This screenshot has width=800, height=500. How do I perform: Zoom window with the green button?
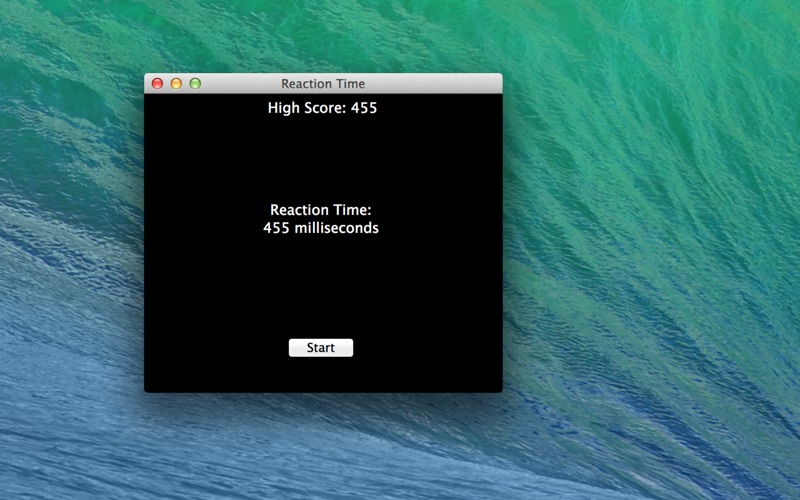click(x=195, y=84)
